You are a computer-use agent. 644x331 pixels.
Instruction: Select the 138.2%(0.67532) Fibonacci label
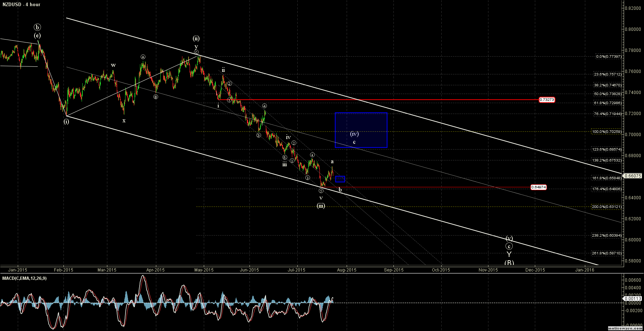click(x=607, y=160)
